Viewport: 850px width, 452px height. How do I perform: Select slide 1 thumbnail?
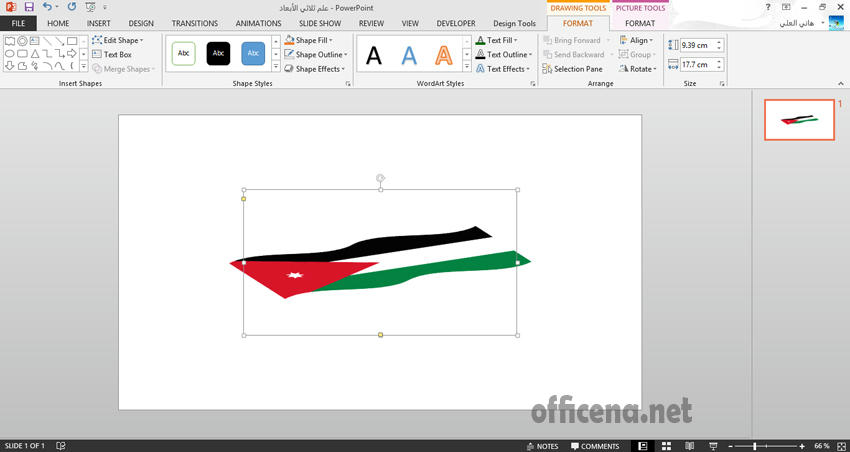point(799,120)
